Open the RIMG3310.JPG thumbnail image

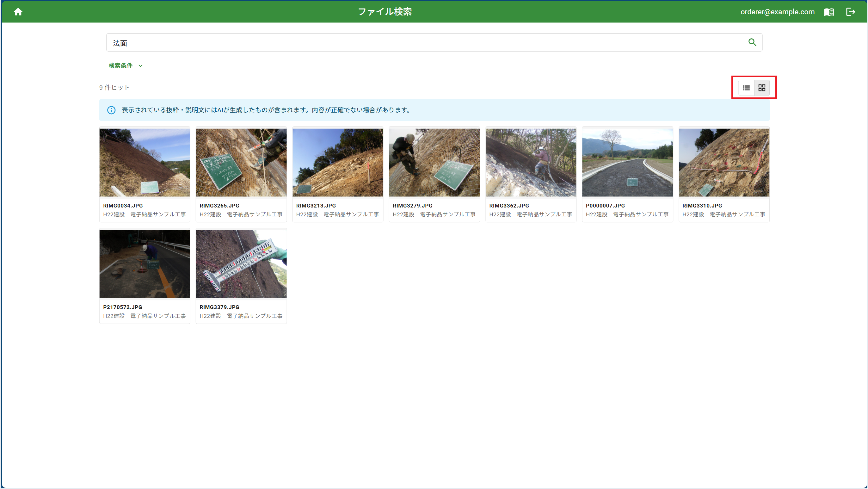tap(724, 163)
